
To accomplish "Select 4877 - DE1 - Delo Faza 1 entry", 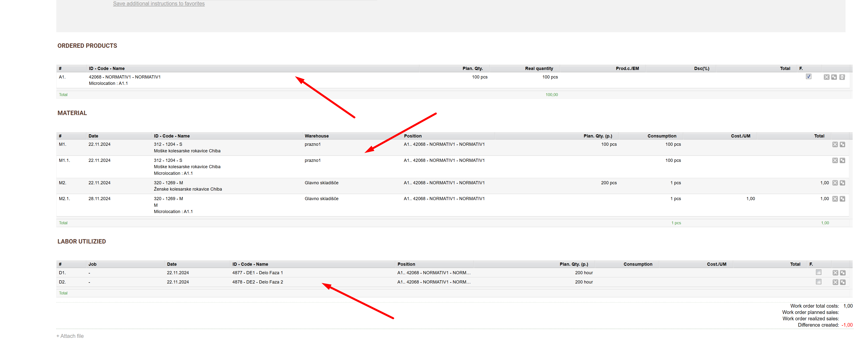I will click(x=257, y=273).
